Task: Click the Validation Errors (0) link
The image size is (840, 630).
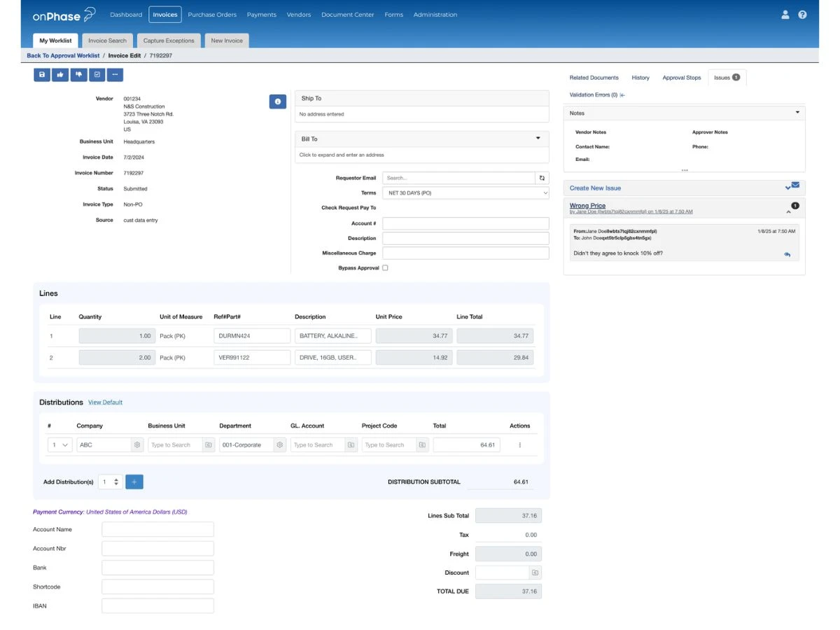Action: click(594, 94)
